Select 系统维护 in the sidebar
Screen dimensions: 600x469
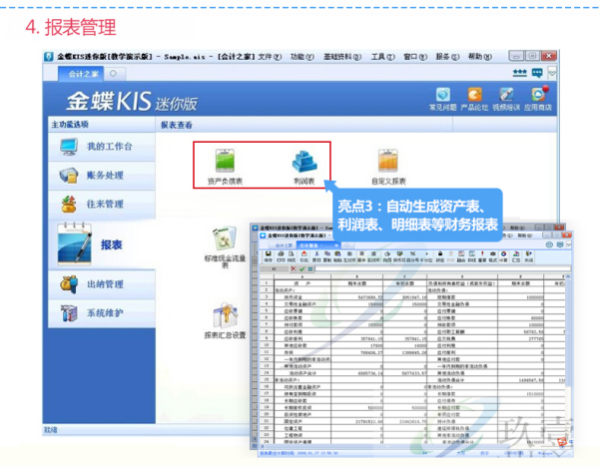pos(102,313)
